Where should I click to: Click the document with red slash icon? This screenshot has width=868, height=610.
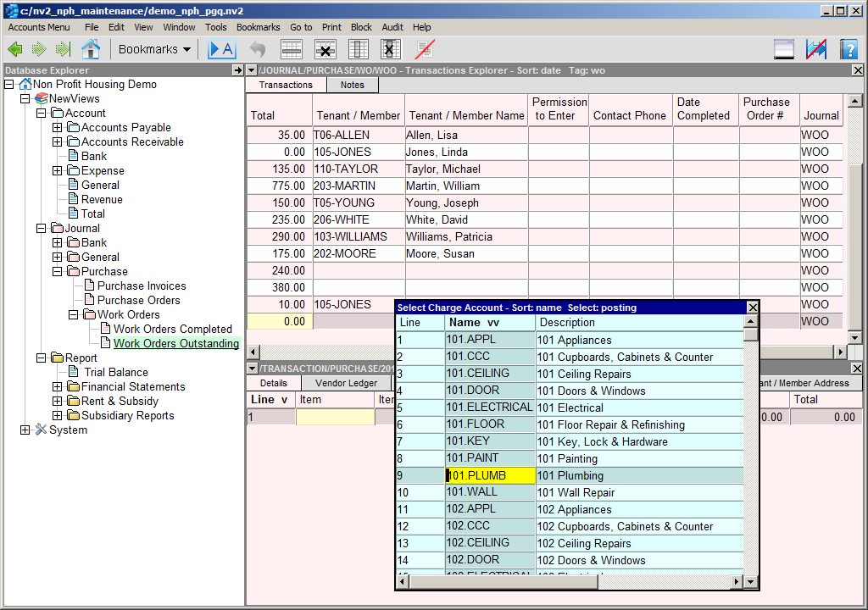[425, 49]
